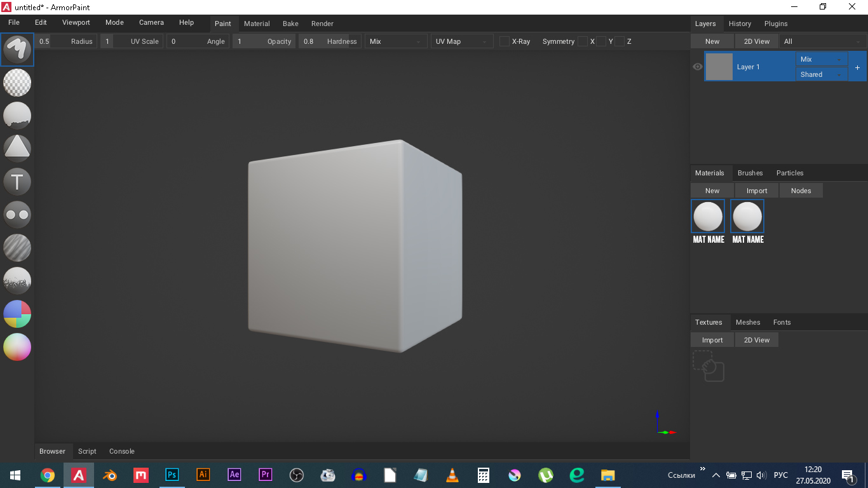
Task: Select the second MAT NAME material thumbnail
Action: point(747,217)
